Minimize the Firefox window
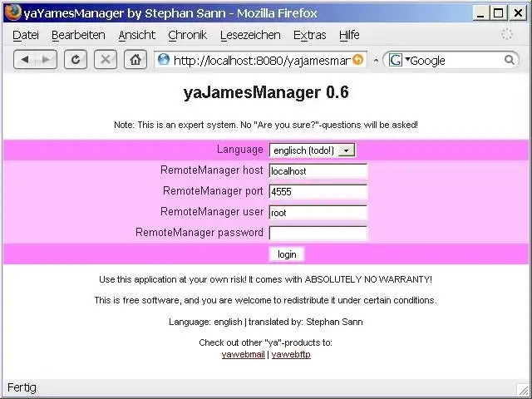Image resolution: width=532 pixels, height=399 pixels. (480, 13)
